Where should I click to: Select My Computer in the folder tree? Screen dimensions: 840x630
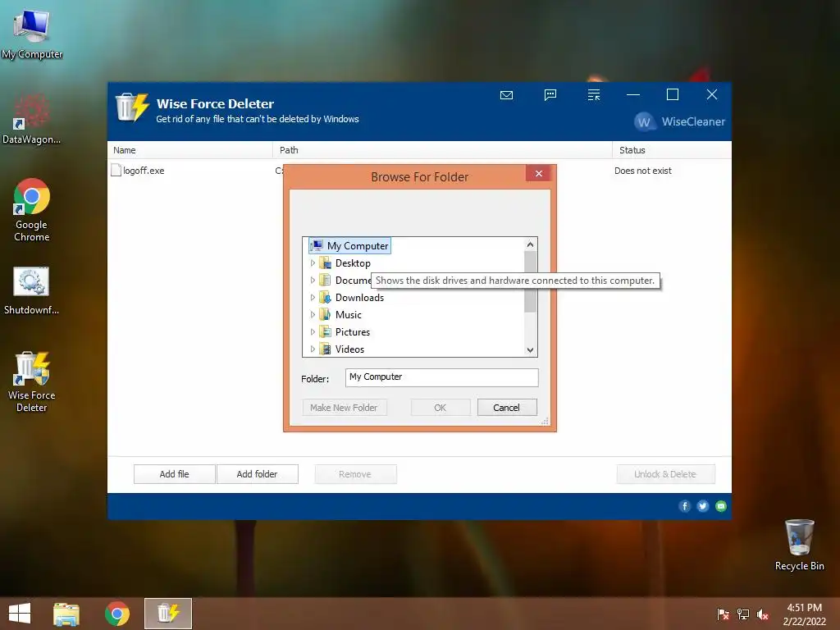click(349, 245)
